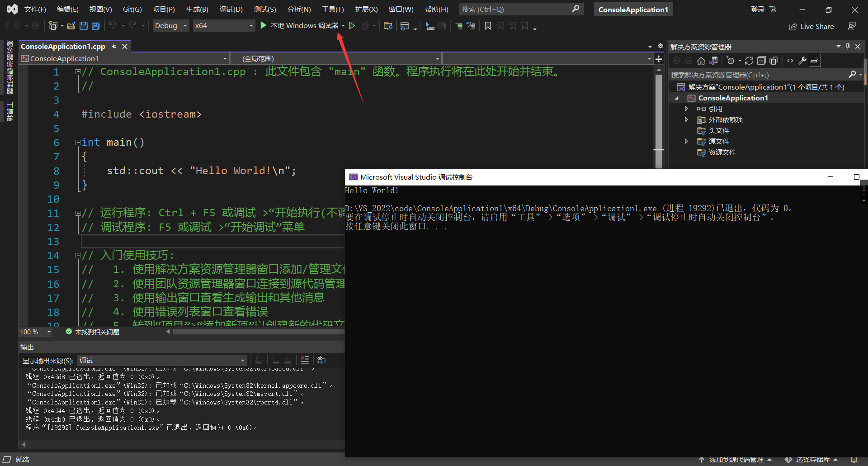The image size is (868, 466).
Task: Click the feedback icon next to Live Share
Action: pos(852,26)
